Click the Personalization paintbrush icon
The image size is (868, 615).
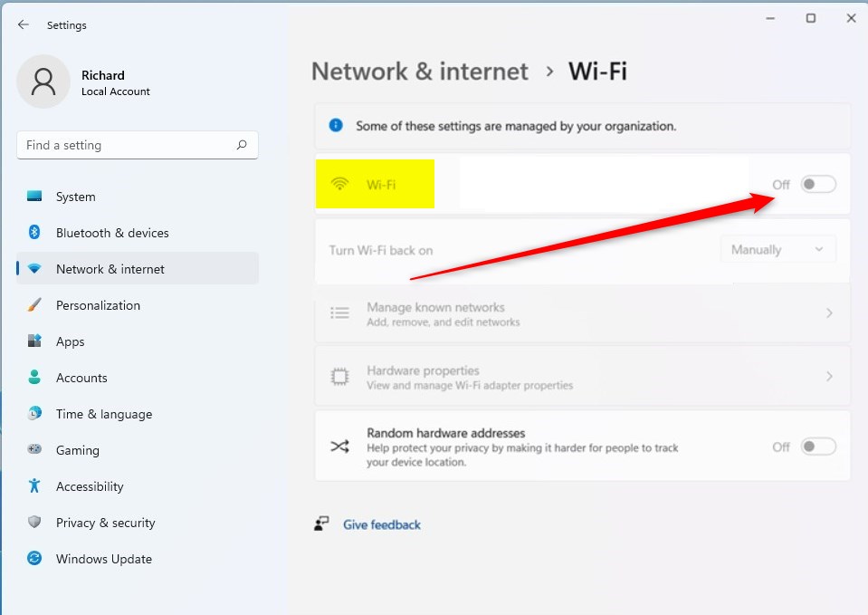(34, 305)
